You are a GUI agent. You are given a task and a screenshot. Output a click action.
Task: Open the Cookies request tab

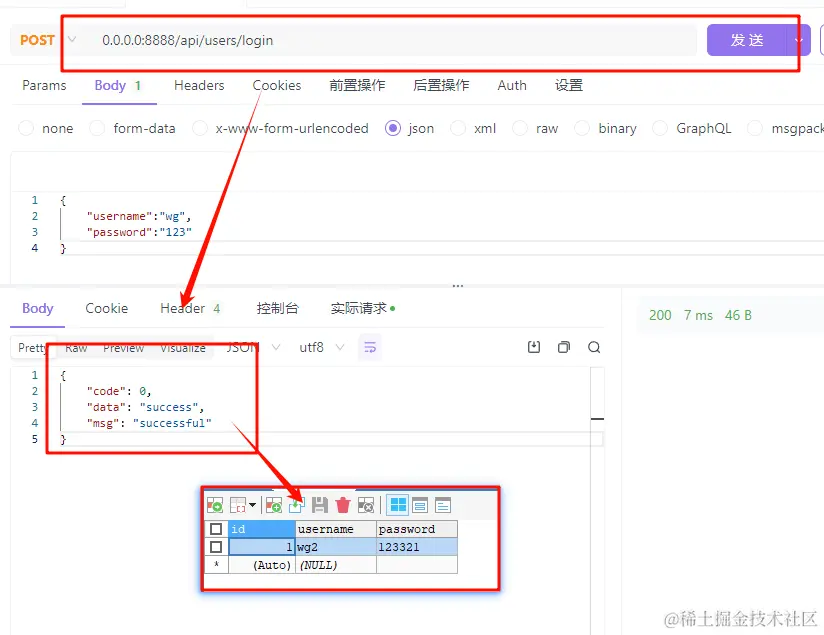[x=277, y=85]
